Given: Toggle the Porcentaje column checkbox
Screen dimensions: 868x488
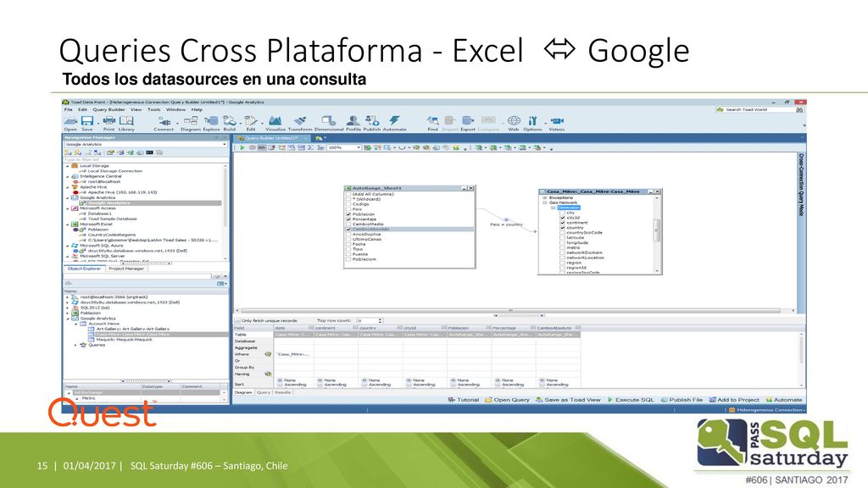Looking at the screenshot, I should [348, 219].
